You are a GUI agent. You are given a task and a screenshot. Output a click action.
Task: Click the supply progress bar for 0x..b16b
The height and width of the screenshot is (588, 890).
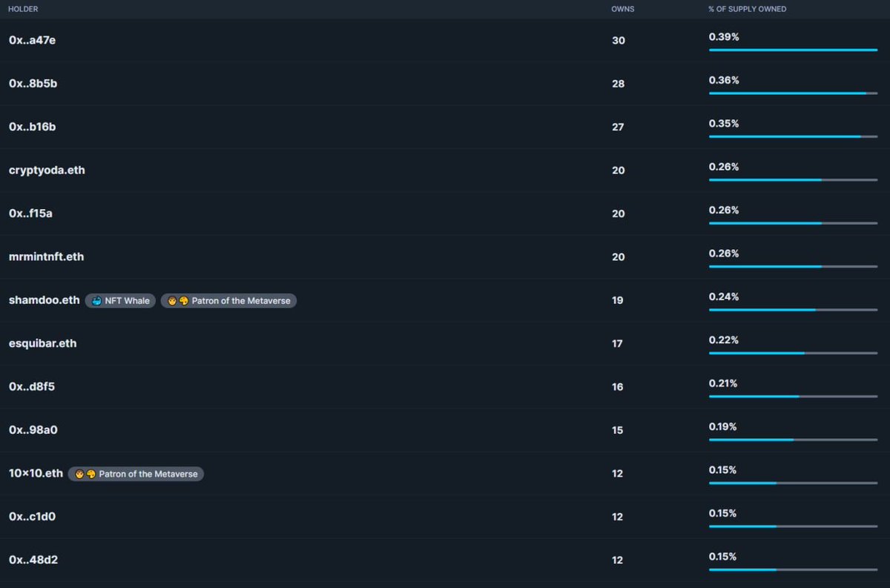click(793, 136)
